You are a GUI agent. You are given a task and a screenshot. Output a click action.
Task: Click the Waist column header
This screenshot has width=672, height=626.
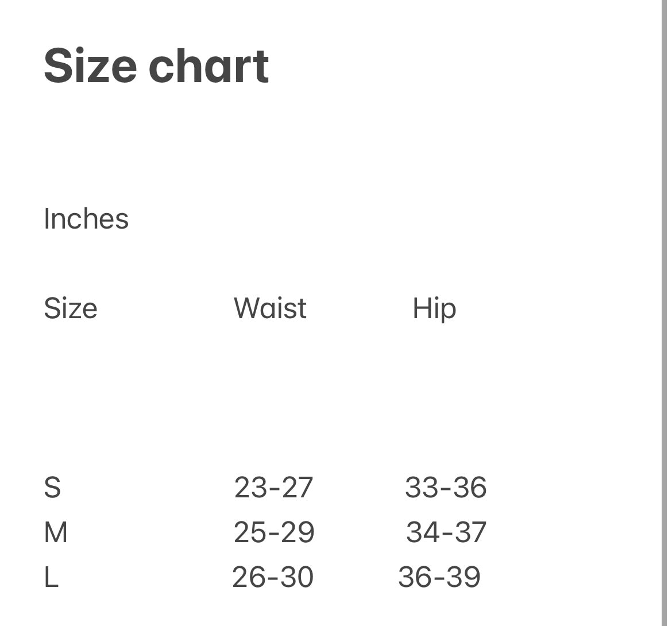coord(270,308)
